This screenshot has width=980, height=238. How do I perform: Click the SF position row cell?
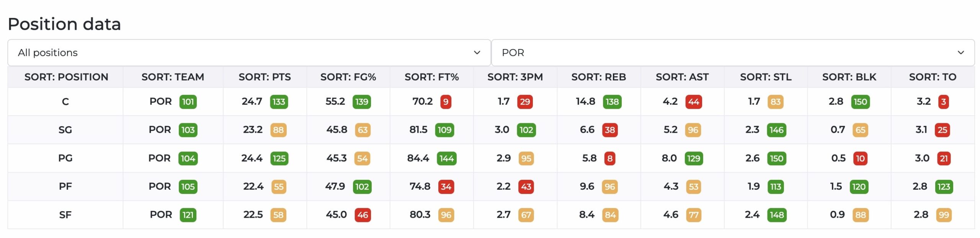[65, 215]
